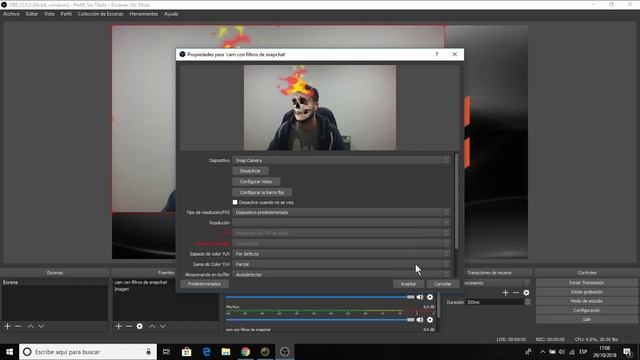Add a new source with plus icon

pyautogui.click(x=118, y=326)
